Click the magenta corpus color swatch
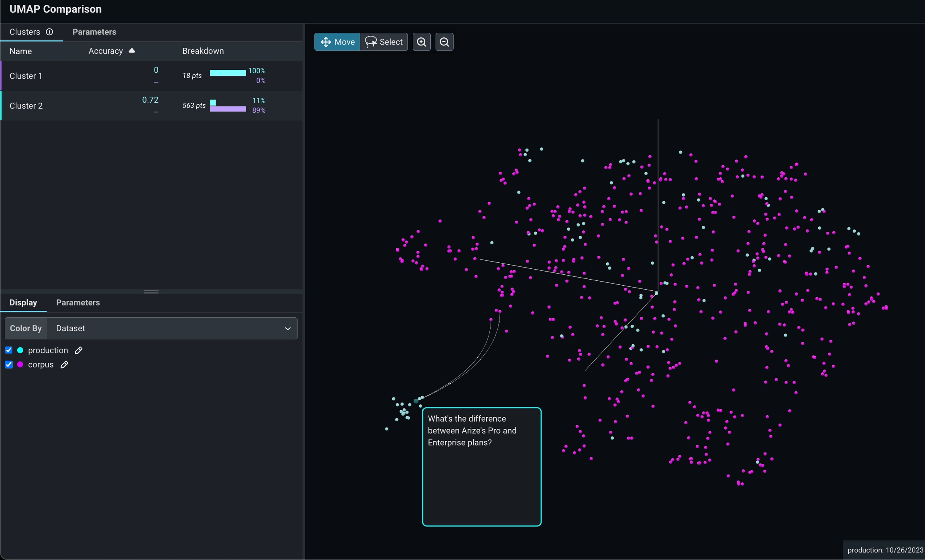This screenshot has height=560, width=925. coord(20,365)
